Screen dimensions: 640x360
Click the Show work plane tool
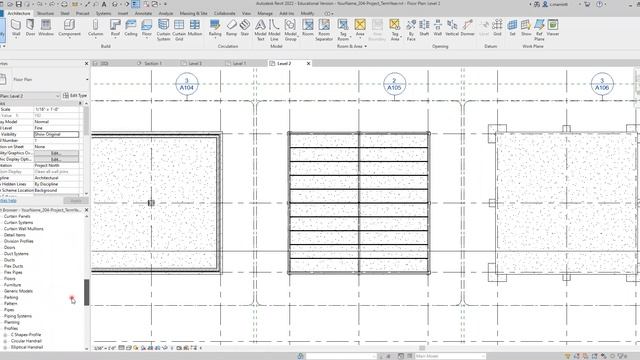point(526,28)
